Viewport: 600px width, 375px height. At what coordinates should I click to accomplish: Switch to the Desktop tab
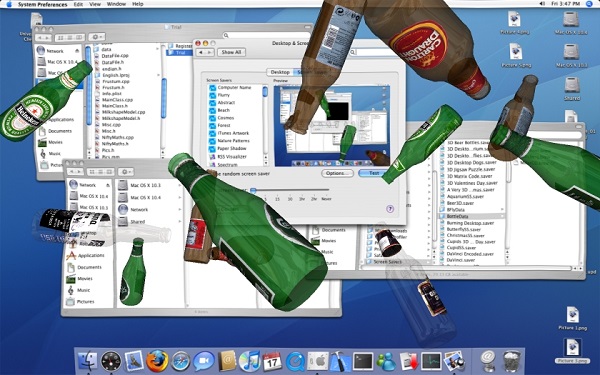click(x=280, y=72)
